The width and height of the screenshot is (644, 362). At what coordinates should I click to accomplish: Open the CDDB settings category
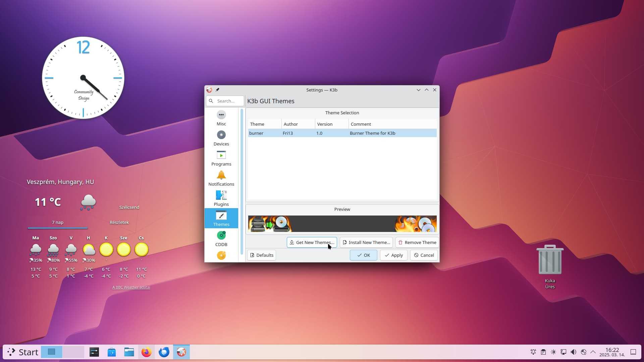[x=221, y=239]
